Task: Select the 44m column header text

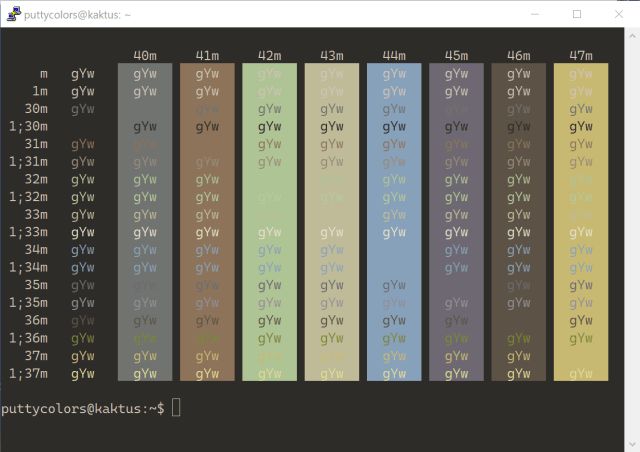Action: click(x=394, y=55)
